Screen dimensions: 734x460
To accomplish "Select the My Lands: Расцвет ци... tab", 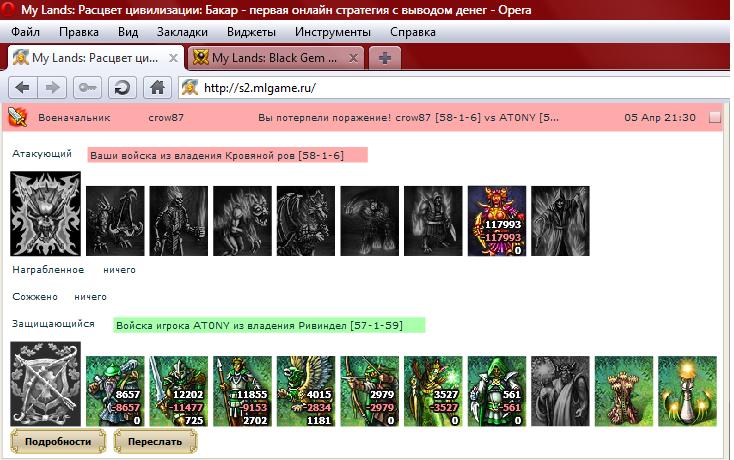I will pyautogui.click(x=95, y=58).
